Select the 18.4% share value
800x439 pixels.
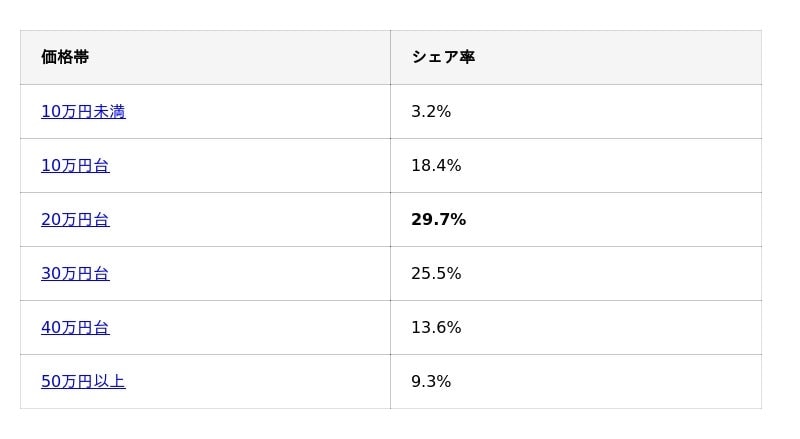click(436, 166)
